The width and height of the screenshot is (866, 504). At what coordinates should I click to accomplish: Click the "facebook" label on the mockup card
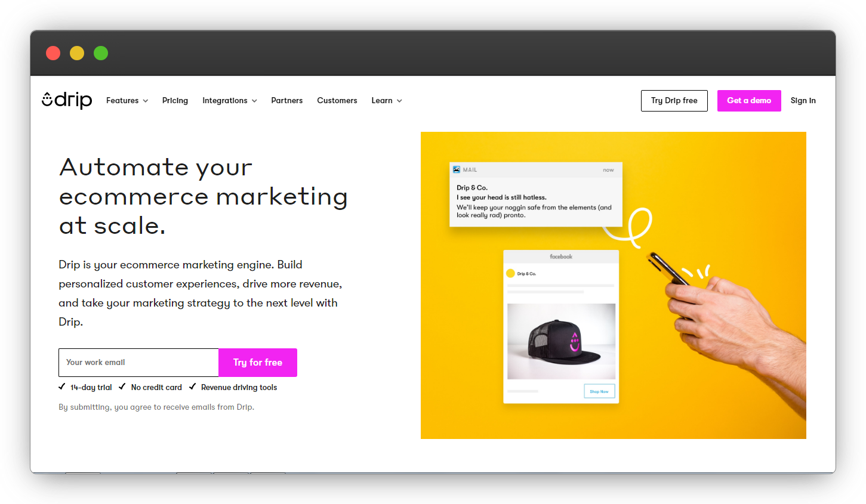pyautogui.click(x=561, y=256)
